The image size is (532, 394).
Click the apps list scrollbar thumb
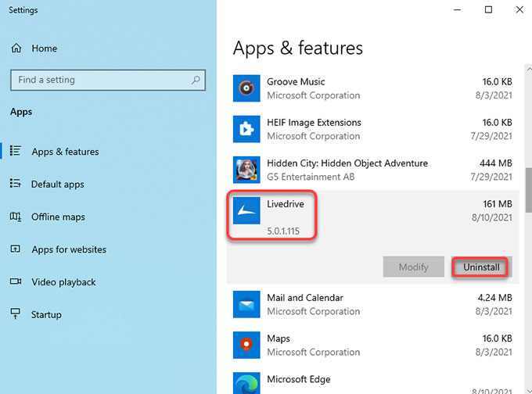pos(529,190)
